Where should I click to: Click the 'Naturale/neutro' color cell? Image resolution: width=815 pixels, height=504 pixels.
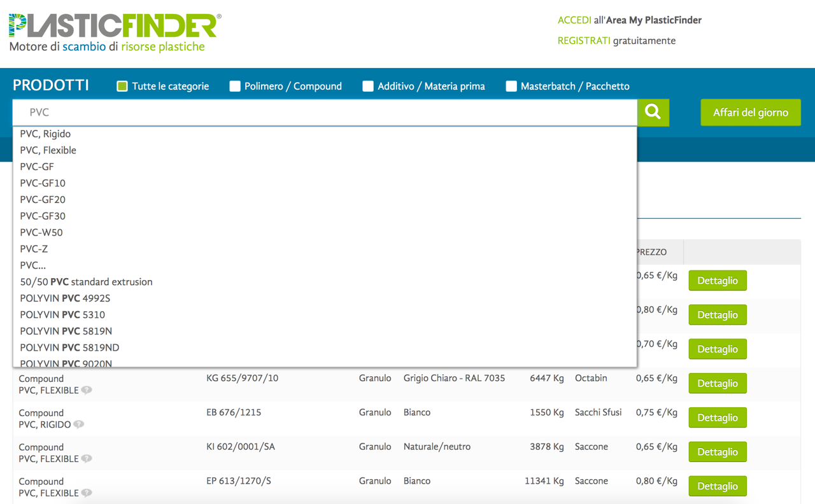(x=437, y=447)
